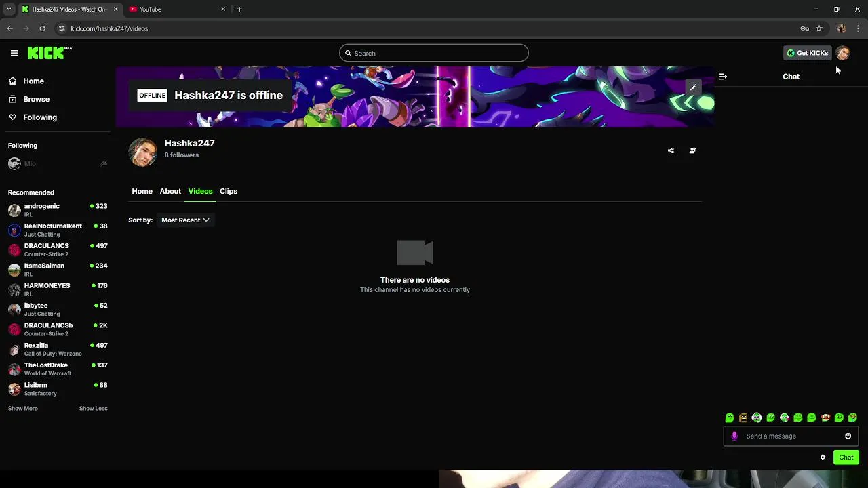
Task: Click the browser back arrow
Action: (x=10, y=28)
